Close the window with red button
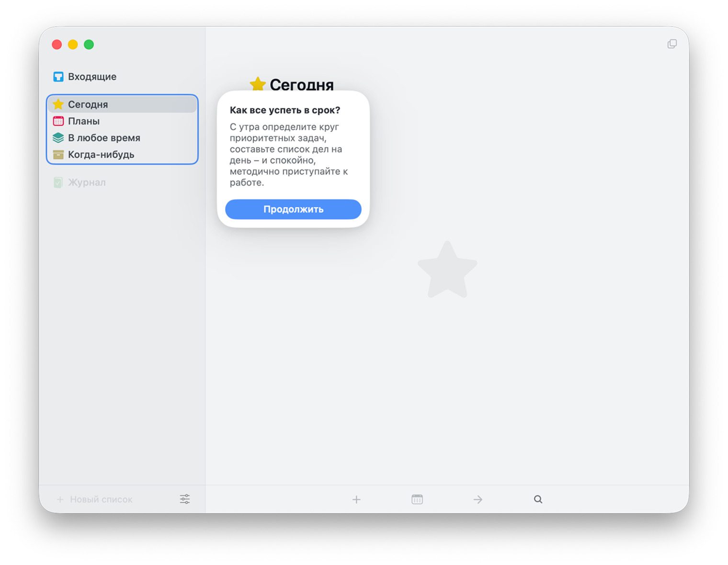 pyautogui.click(x=57, y=45)
